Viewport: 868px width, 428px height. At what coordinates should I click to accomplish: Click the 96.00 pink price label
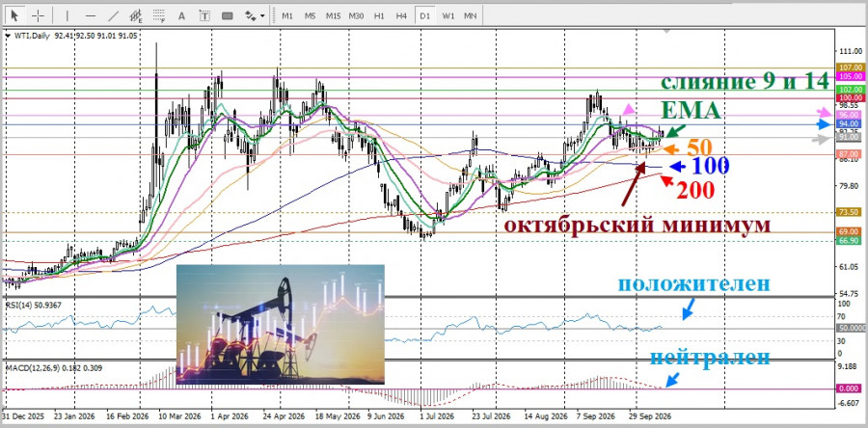coord(850,115)
